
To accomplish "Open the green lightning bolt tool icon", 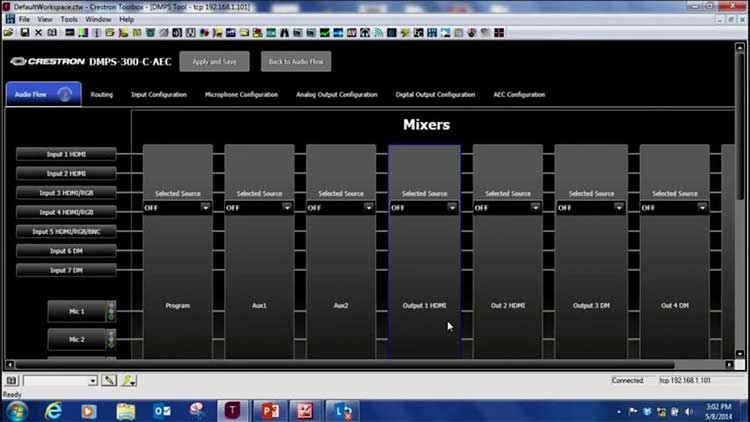I will coord(405,33).
